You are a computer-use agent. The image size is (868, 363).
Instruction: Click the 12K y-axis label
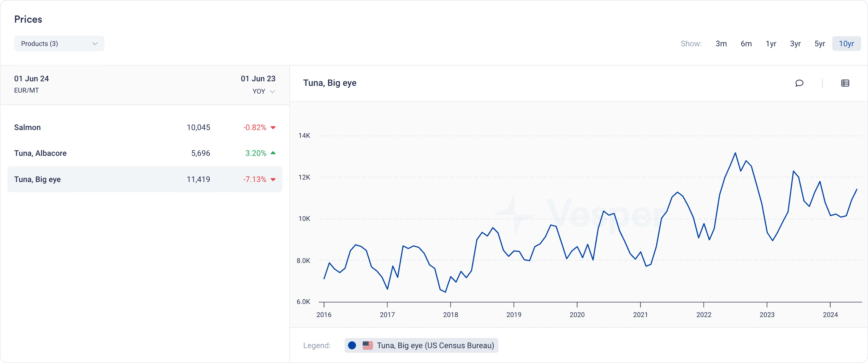304,177
